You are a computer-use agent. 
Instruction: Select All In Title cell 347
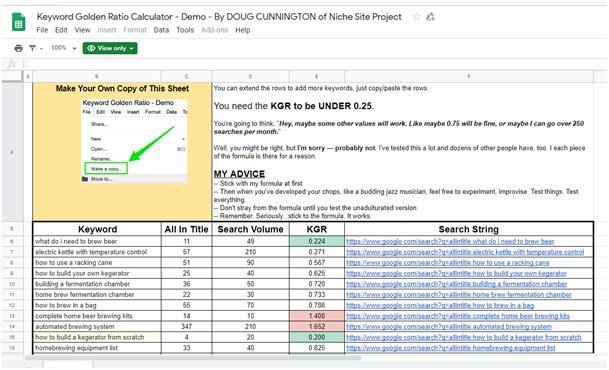click(x=186, y=327)
